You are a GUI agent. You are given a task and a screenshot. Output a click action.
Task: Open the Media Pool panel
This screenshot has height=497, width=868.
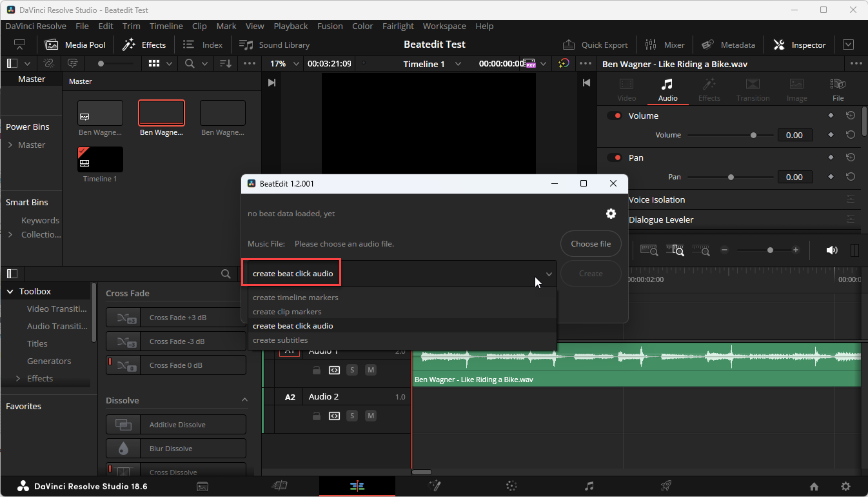[75, 45]
